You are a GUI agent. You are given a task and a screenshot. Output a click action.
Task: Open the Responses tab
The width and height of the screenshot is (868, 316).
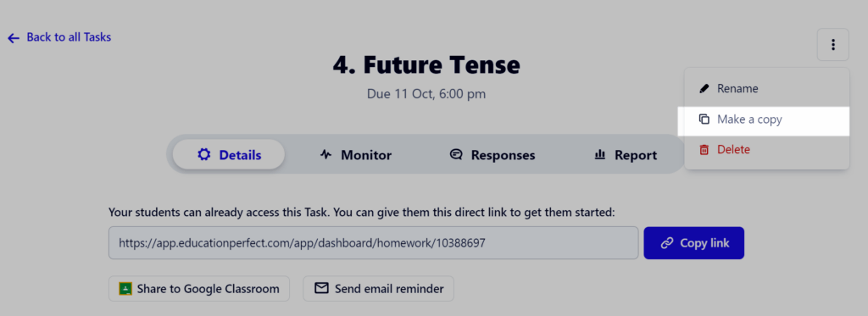(492, 155)
